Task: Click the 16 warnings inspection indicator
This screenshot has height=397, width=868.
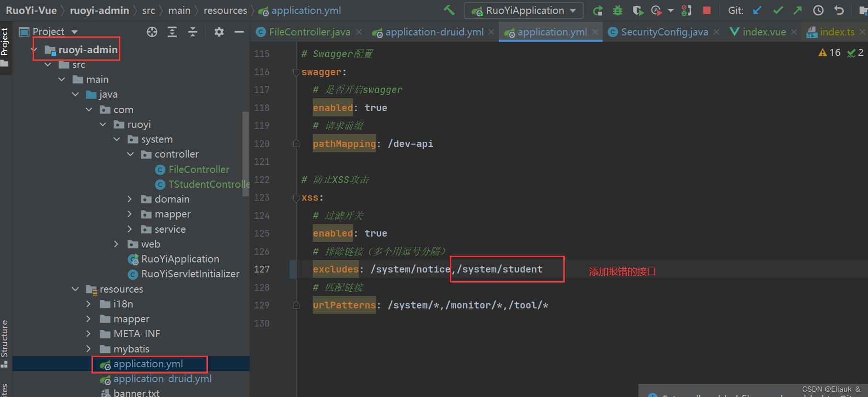Action: [x=829, y=53]
